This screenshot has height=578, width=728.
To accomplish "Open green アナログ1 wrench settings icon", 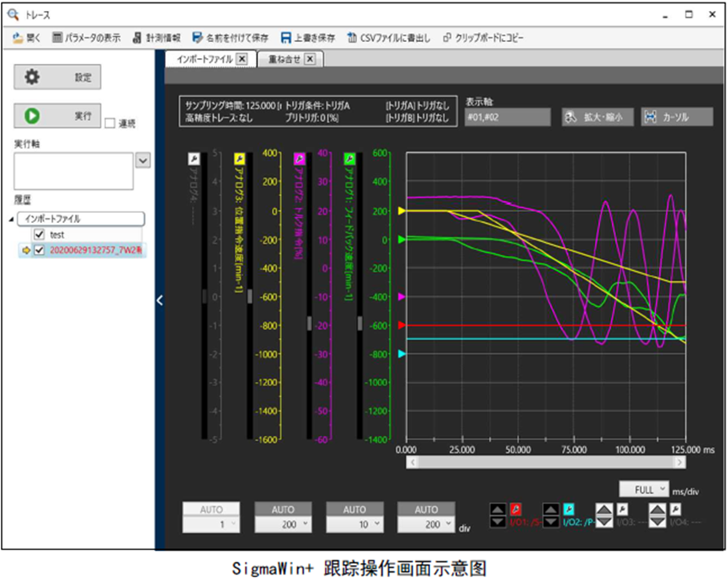I will pyautogui.click(x=351, y=158).
